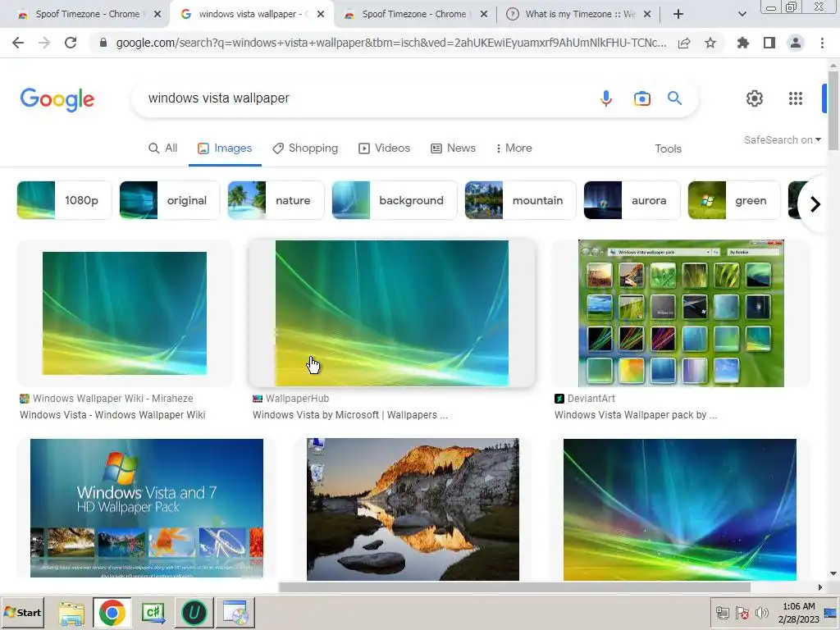Open Windows Vista and 7 HD pack image
This screenshot has width=840, height=630.
point(147,508)
